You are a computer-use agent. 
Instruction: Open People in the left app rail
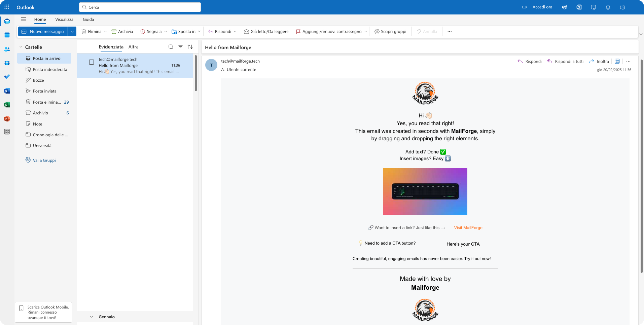tap(7, 49)
